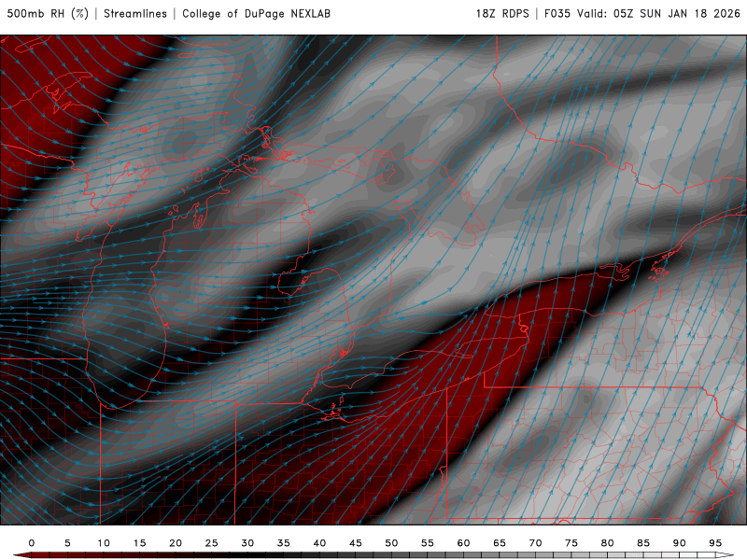The image size is (747, 560).
Task: Select the 90 value on the colorbar
Action: 680,543
